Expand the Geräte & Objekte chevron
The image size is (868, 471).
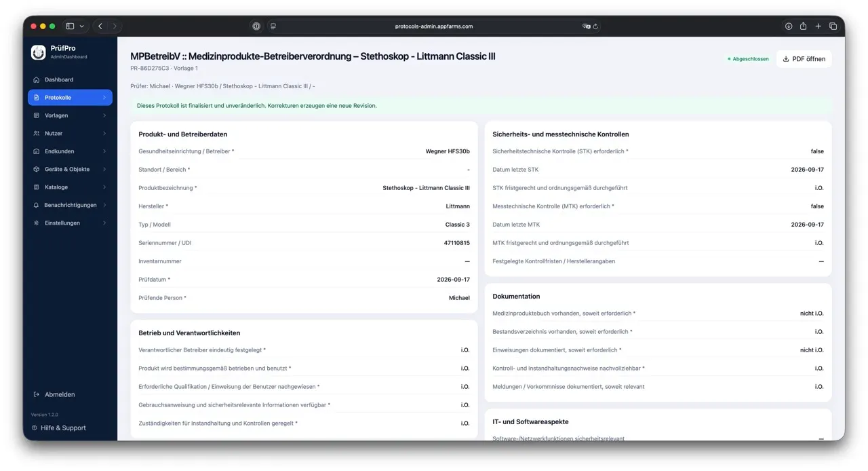(x=104, y=169)
